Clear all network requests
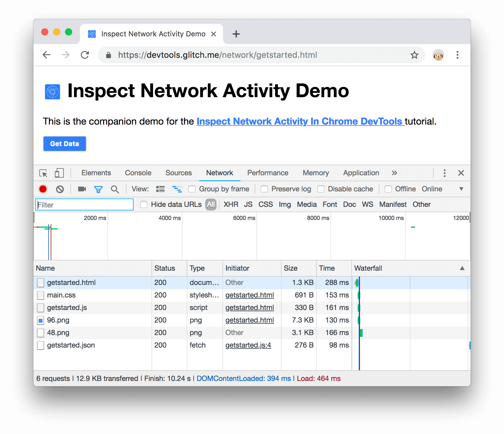 [x=60, y=189]
